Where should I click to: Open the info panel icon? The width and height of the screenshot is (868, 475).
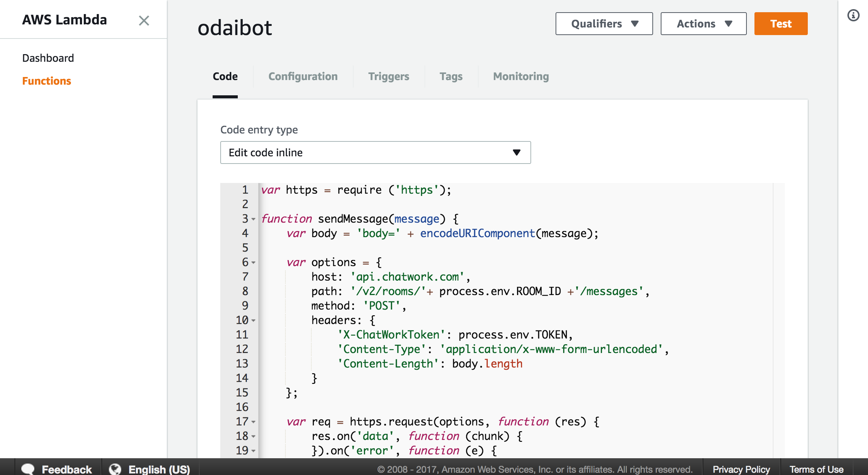coord(853,15)
